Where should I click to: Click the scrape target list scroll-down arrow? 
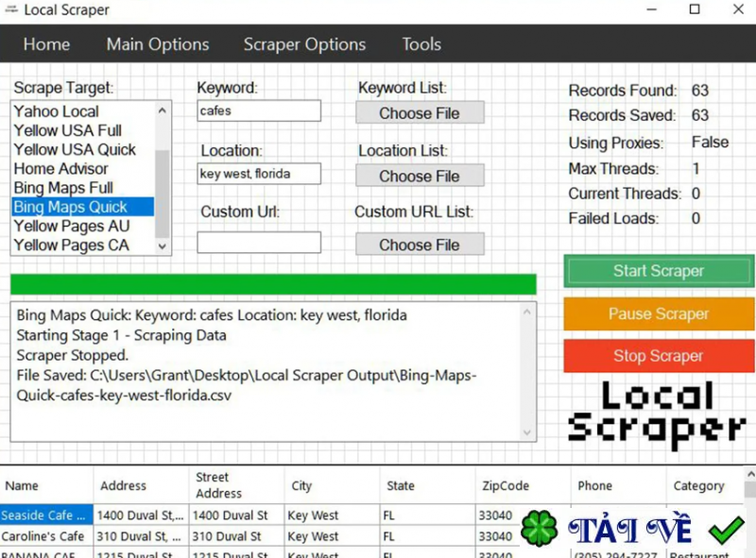[163, 246]
